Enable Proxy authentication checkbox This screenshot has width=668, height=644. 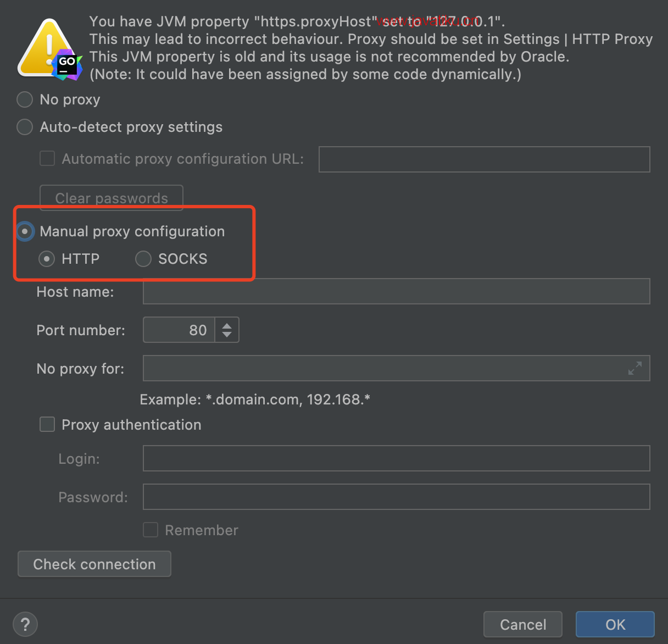click(47, 424)
